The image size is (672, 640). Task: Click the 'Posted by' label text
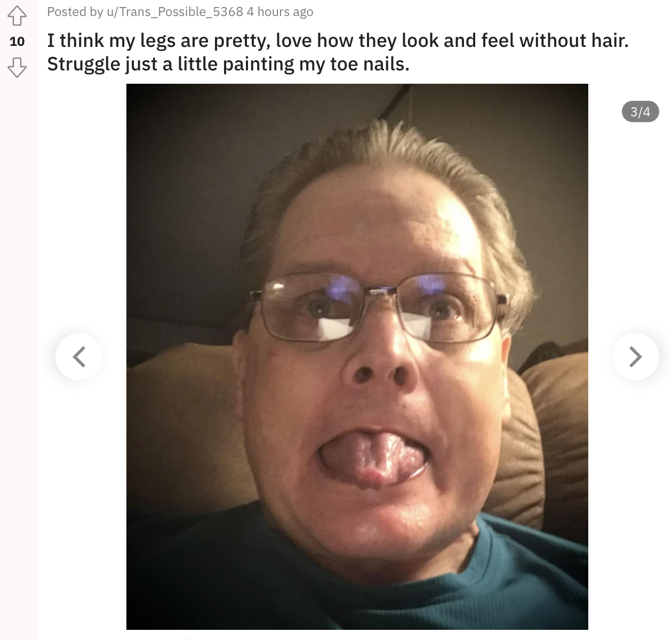[75, 12]
